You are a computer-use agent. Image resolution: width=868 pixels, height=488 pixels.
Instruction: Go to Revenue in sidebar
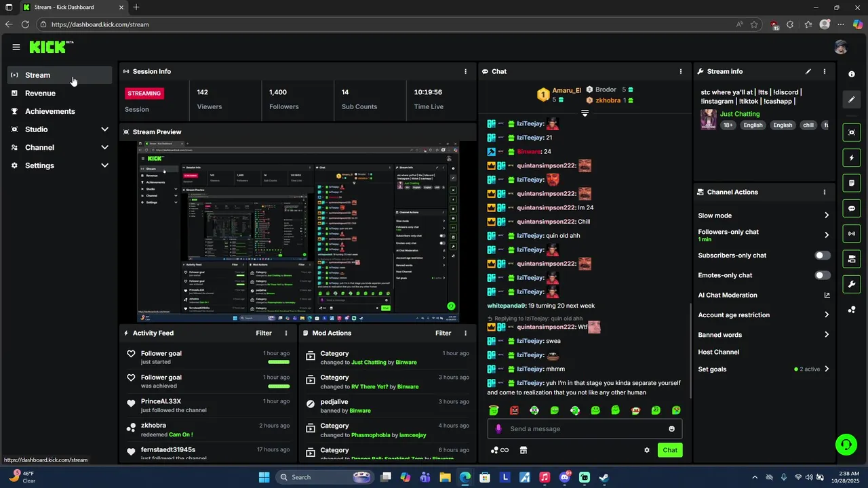coord(60,94)
